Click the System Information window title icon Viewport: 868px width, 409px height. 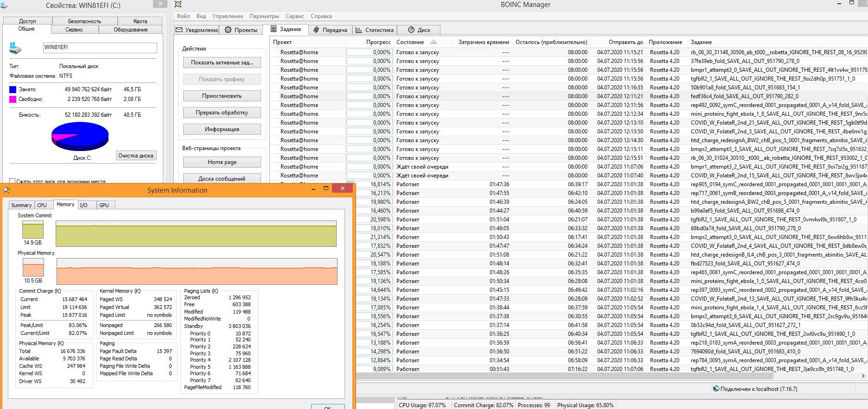pos(7,190)
